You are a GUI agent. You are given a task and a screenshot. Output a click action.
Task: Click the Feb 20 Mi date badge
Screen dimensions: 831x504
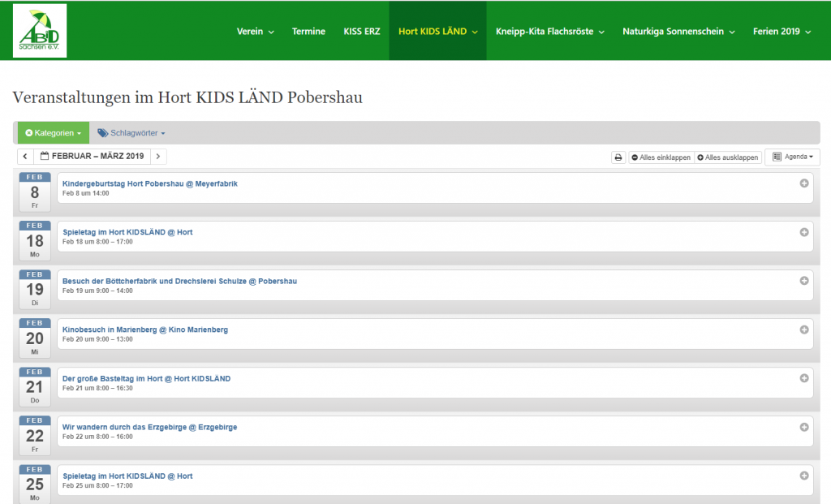click(x=34, y=338)
